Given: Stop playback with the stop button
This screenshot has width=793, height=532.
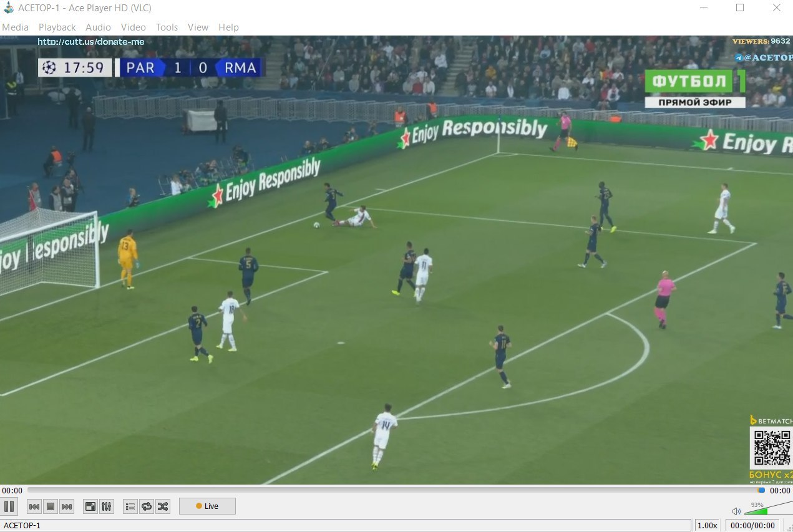Looking at the screenshot, I should (51, 506).
